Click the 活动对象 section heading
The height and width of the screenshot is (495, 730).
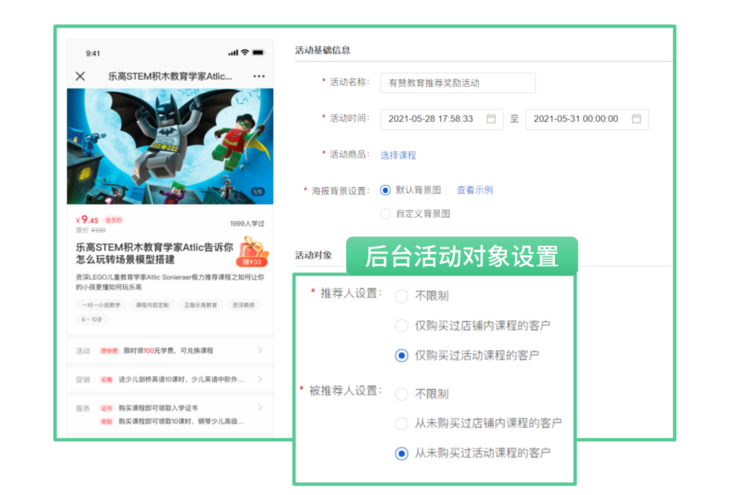coord(313,255)
